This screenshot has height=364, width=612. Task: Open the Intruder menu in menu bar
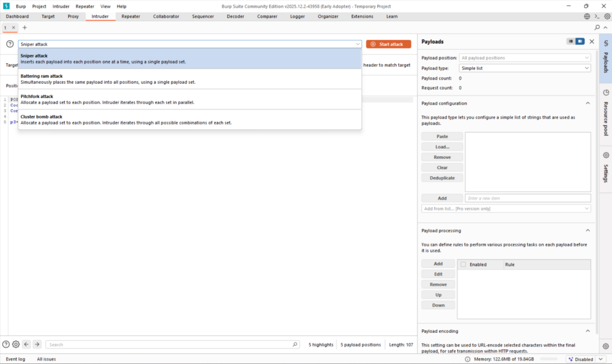(x=61, y=6)
